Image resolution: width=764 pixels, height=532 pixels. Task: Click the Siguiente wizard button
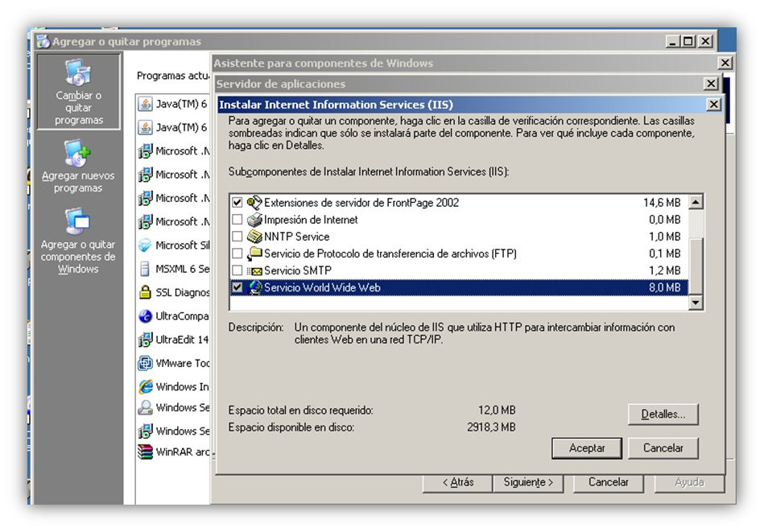click(x=528, y=482)
